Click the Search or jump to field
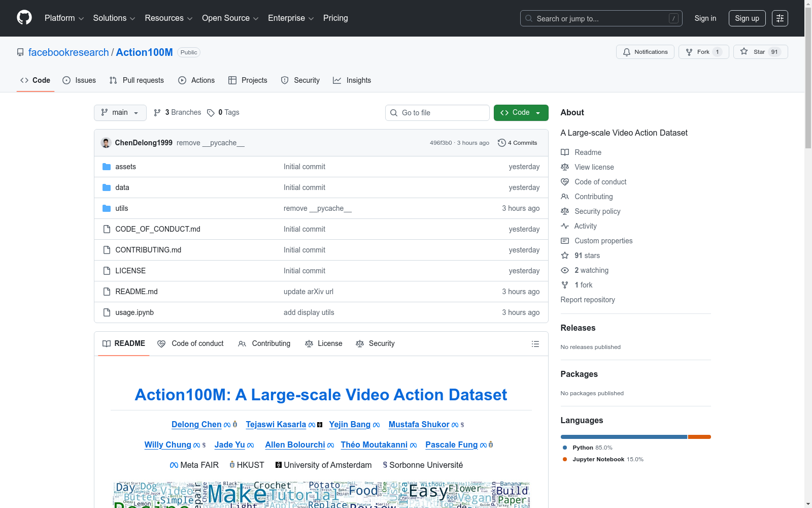This screenshot has height=508, width=812. click(601, 18)
